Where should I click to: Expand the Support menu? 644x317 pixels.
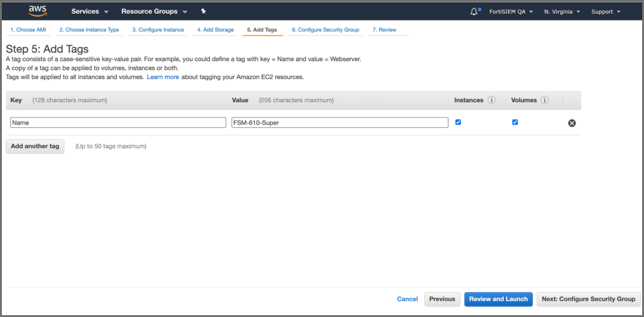coord(605,12)
